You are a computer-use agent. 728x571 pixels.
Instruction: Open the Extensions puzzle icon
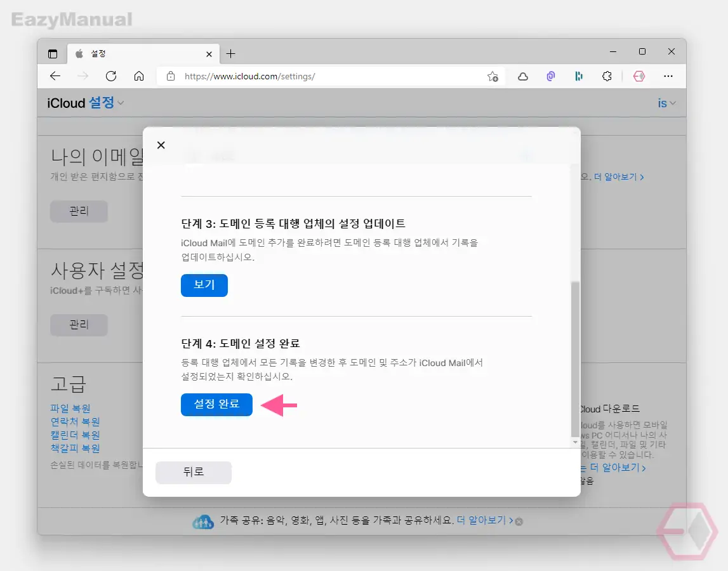(x=607, y=76)
